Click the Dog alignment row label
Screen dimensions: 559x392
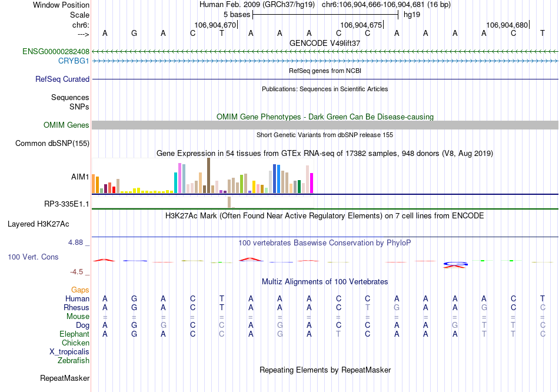83,325
